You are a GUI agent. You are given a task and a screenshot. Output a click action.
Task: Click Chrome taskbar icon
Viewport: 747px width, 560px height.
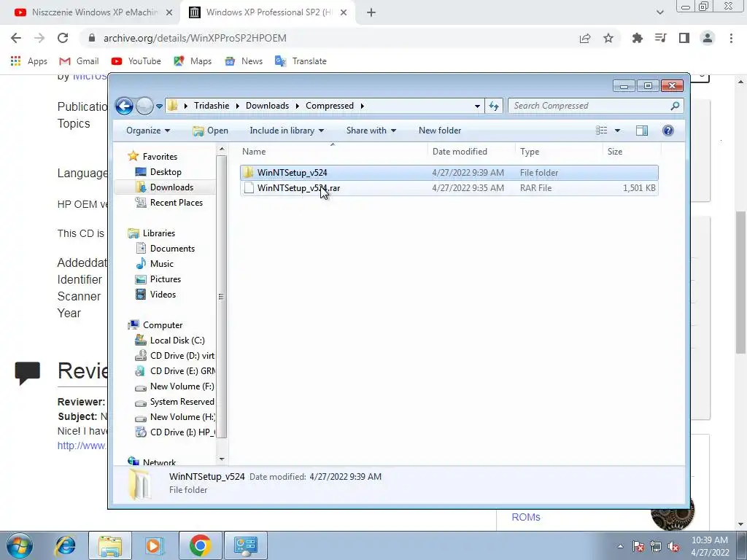pyautogui.click(x=201, y=545)
